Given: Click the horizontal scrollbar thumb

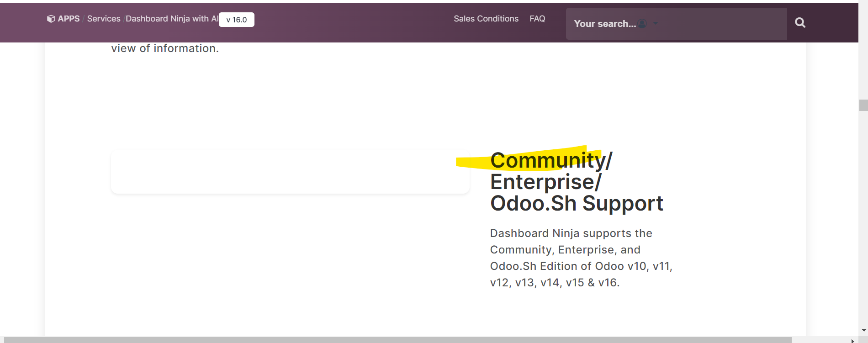Looking at the screenshot, I should (x=397, y=340).
